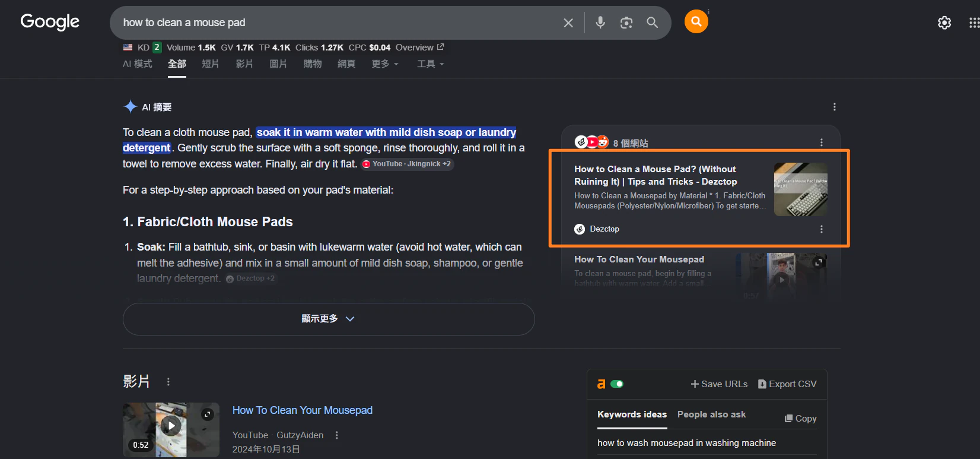Click the YouTube · GutzyAiden source text

tap(278, 435)
